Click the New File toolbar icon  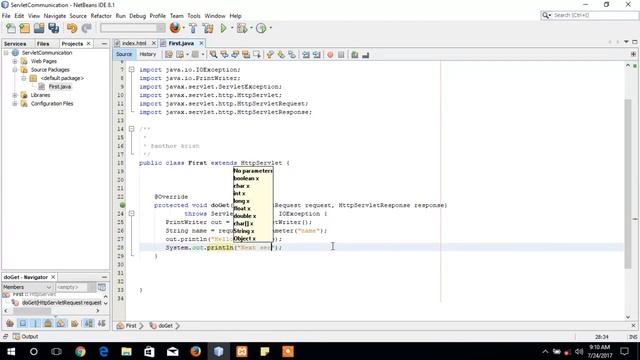(x=11, y=28)
